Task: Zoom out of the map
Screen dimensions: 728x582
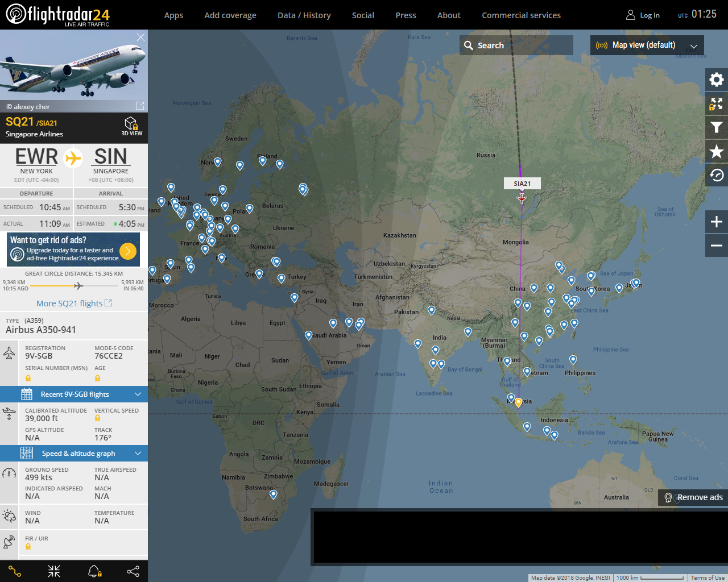Action: tap(717, 246)
